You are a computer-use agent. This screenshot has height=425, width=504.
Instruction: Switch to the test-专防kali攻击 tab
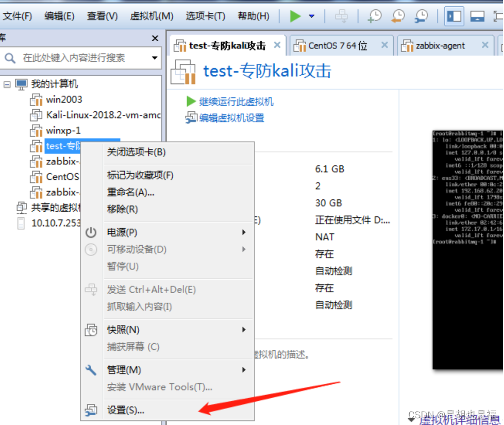227,46
